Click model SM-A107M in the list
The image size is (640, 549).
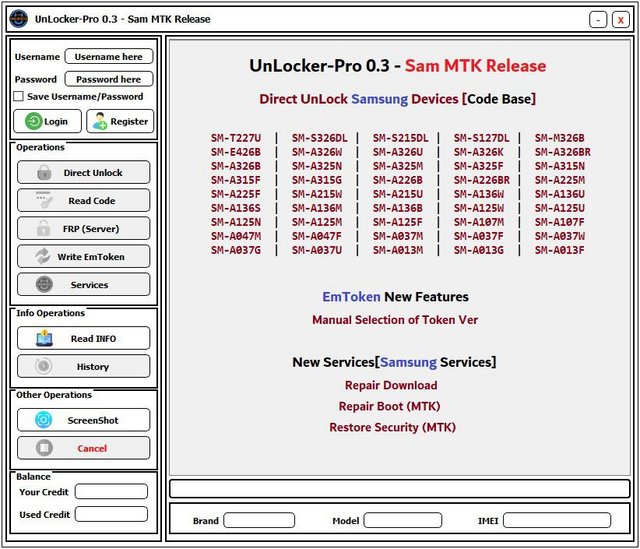coord(479,222)
